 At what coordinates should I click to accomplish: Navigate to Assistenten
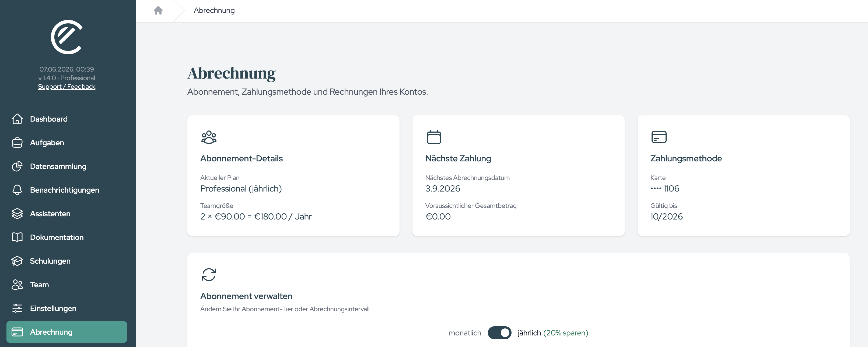point(67,214)
